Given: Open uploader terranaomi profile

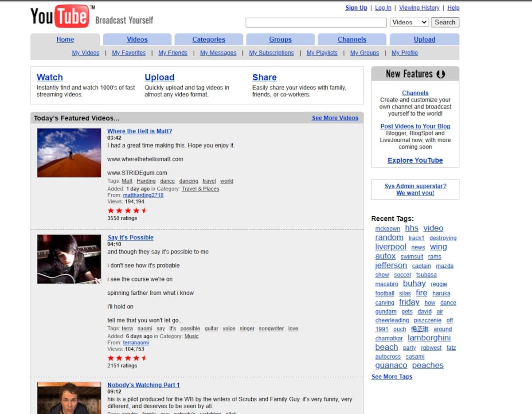Looking at the screenshot, I should 136,343.
